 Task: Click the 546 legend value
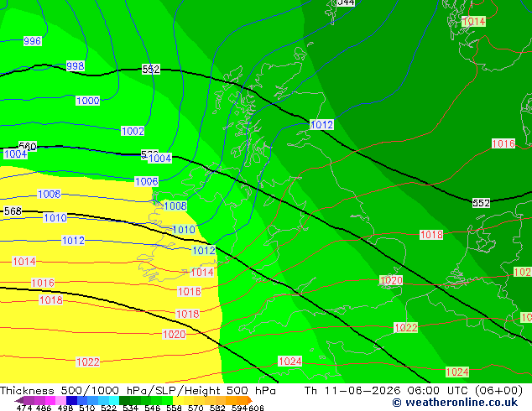click(153, 408)
